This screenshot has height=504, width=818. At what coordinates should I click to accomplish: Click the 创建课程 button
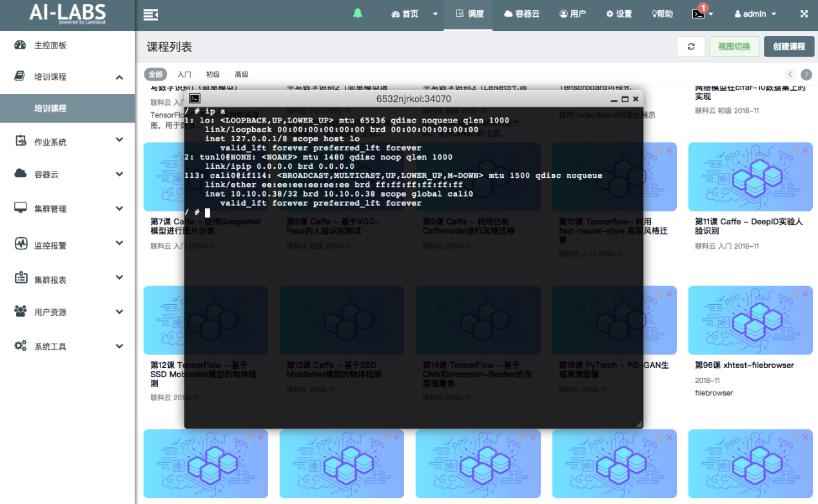(x=789, y=46)
